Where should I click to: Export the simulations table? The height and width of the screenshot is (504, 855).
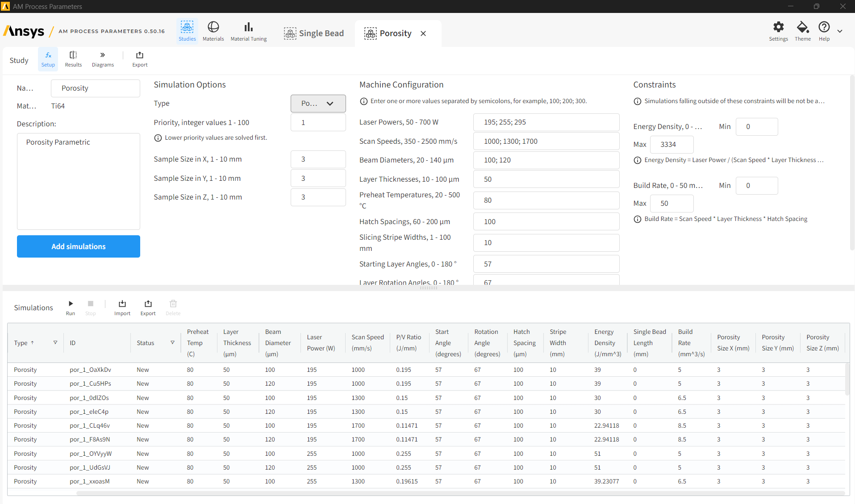click(148, 308)
